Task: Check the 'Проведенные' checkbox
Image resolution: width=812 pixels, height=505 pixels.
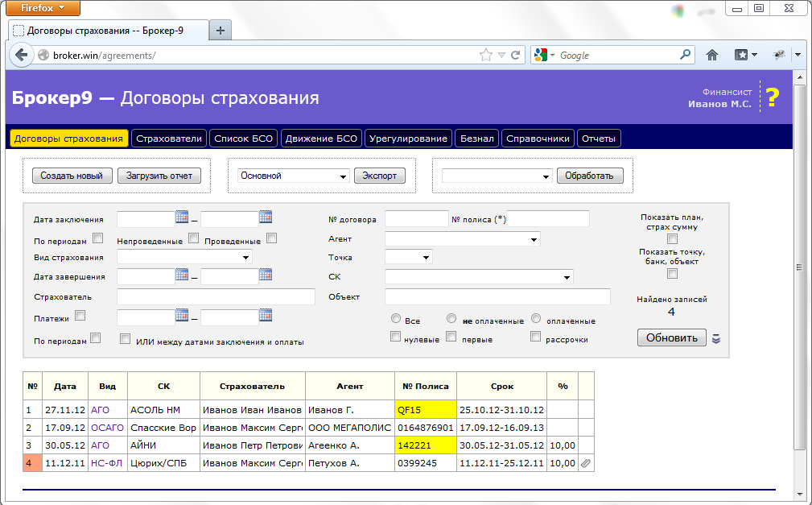Action: pos(272,238)
